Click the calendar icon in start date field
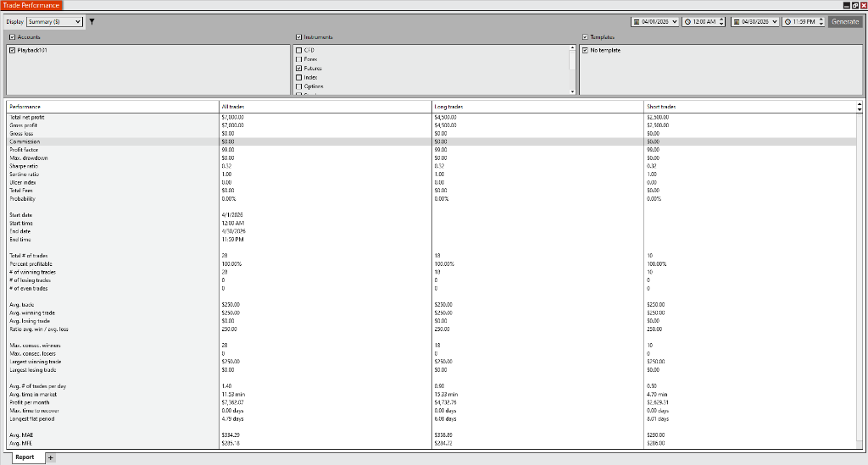Image resolution: width=868 pixels, height=465 pixels. [x=637, y=22]
